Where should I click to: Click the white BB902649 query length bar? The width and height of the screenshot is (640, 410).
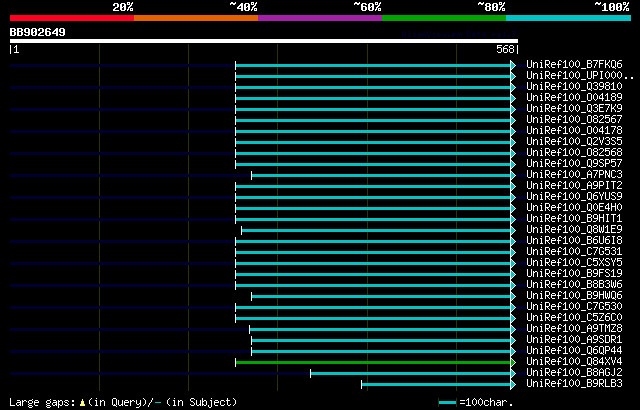[x=264, y=41]
